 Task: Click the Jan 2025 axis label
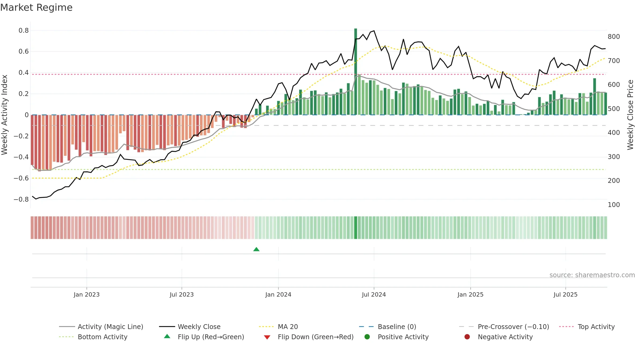470,294
